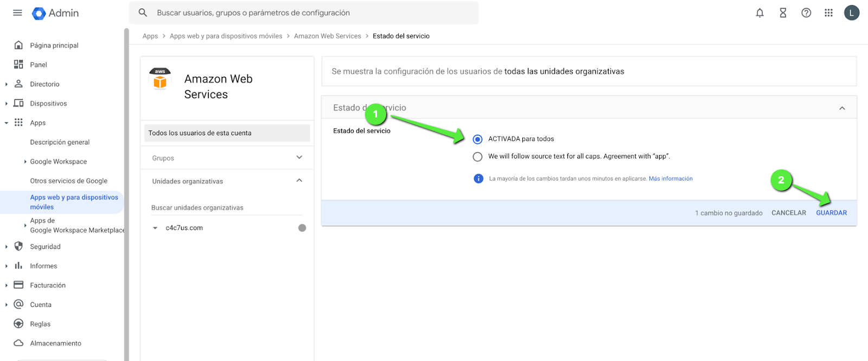This screenshot has width=868, height=361.
Task: Go to Amazon Web Services breadcrumb
Action: [x=327, y=36]
